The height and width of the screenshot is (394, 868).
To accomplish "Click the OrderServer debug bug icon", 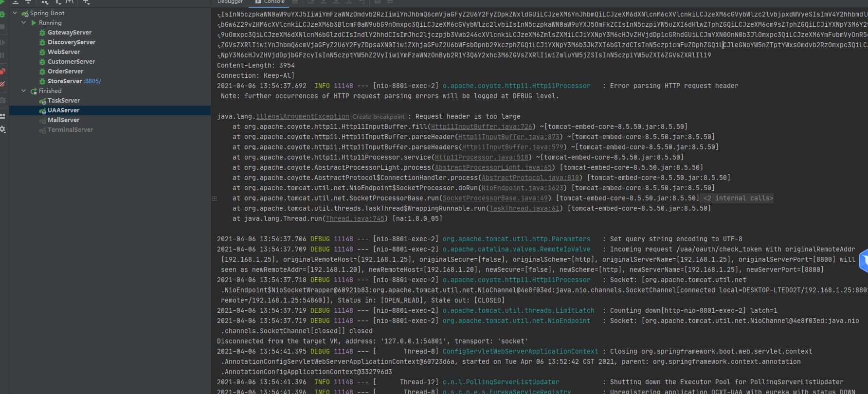I will [42, 72].
